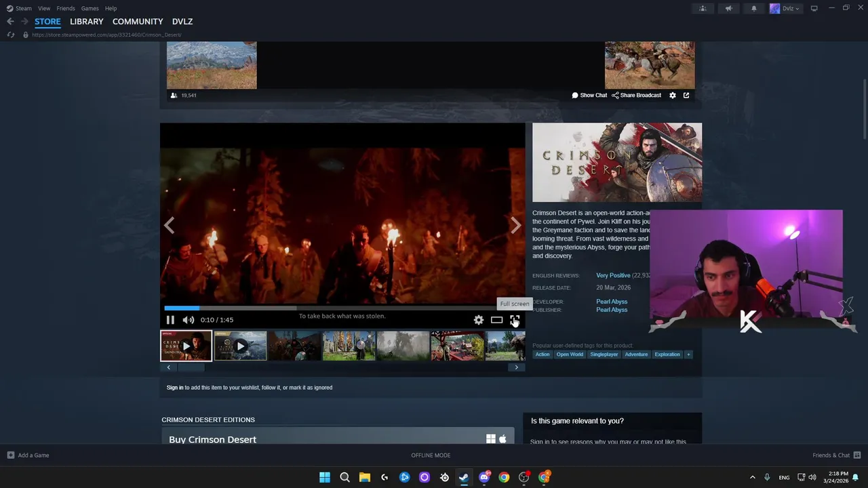868x488 pixels.
Task: Open the LIBRARY tab
Action: click(x=87, y=22)
